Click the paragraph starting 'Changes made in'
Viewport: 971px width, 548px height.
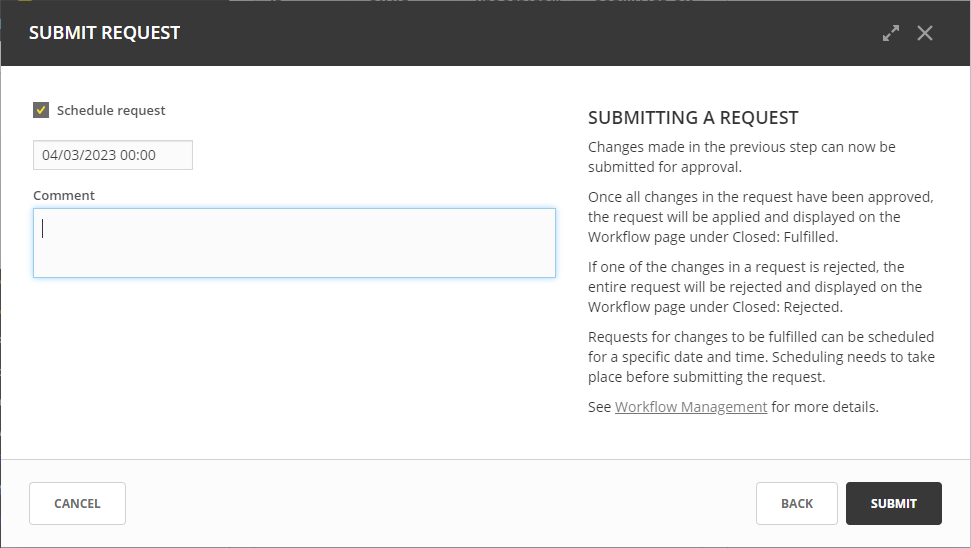[741, 157]
